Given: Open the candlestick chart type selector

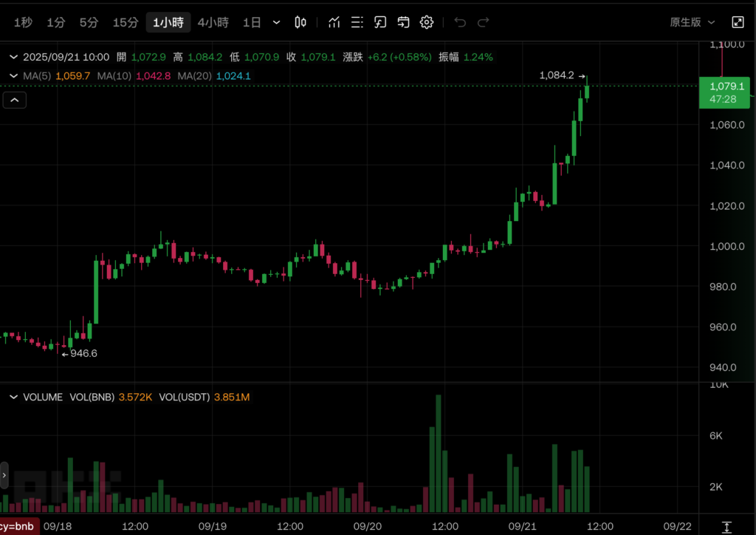Looking at the screenshot, I should (x=300, y=22).
